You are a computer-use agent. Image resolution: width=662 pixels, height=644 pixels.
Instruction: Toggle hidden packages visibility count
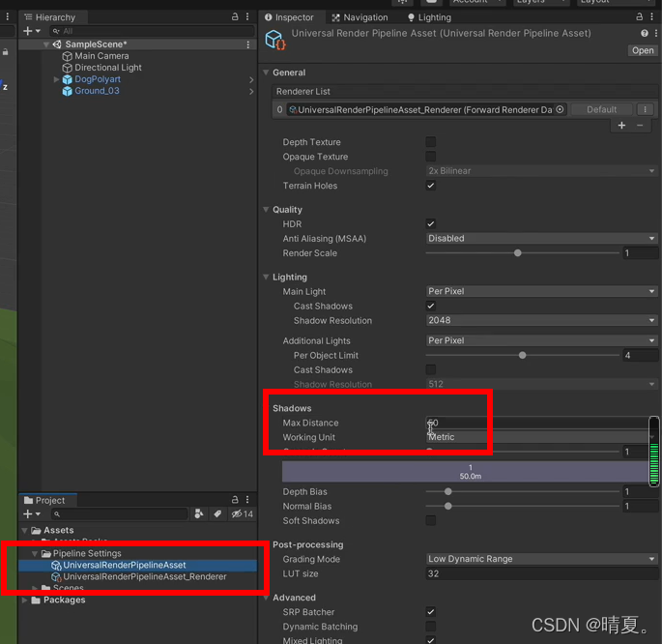point(243,513)
